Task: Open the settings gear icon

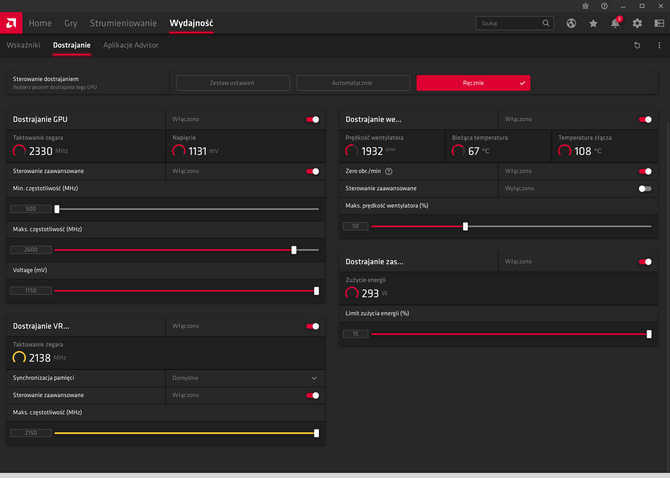Action: pyautogui.click(x=637, y=23)
